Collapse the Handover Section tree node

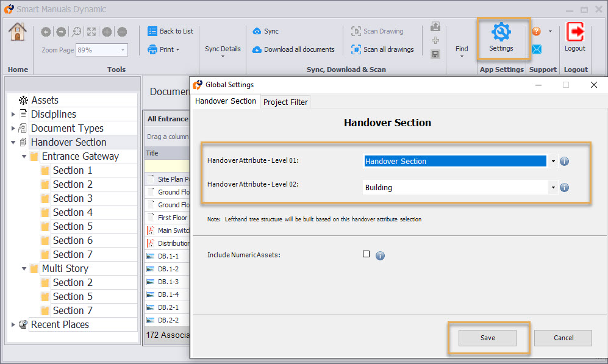coord(13,142)
